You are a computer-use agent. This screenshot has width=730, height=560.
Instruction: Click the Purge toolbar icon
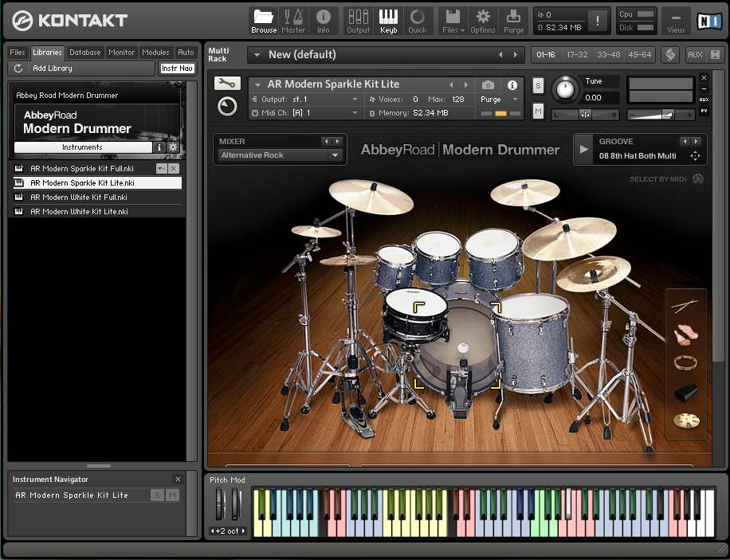point(513,22)
